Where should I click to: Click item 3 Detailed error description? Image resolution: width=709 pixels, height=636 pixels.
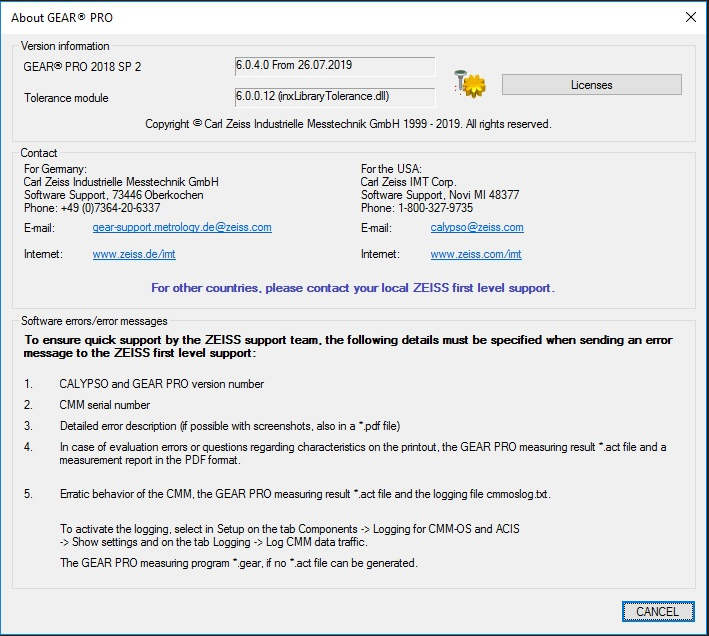pos(230,426)
